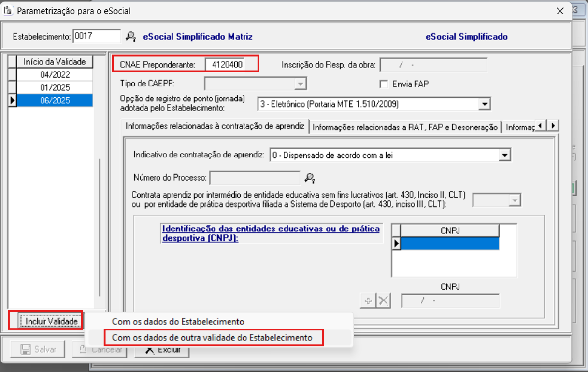The image size is (588, 372).
Task: Enable the Envia FAP checkbox
Action: coord(384,84)
